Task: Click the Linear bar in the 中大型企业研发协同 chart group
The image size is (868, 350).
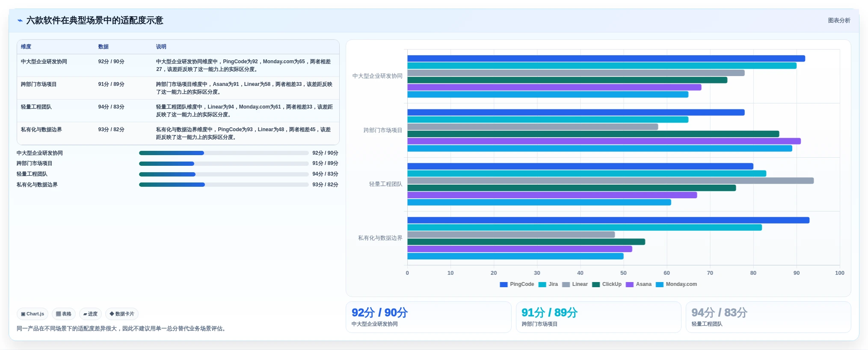Action: pos(576,73)
